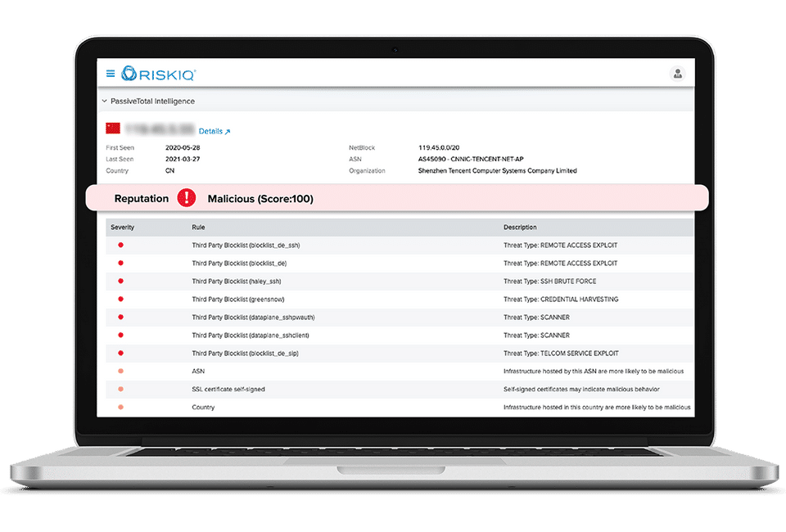Select the NetBlock value 119.45.0.0/20
The width and height of the screenshot is (786, 532).
pyautogui.click(x=439, y=148)
